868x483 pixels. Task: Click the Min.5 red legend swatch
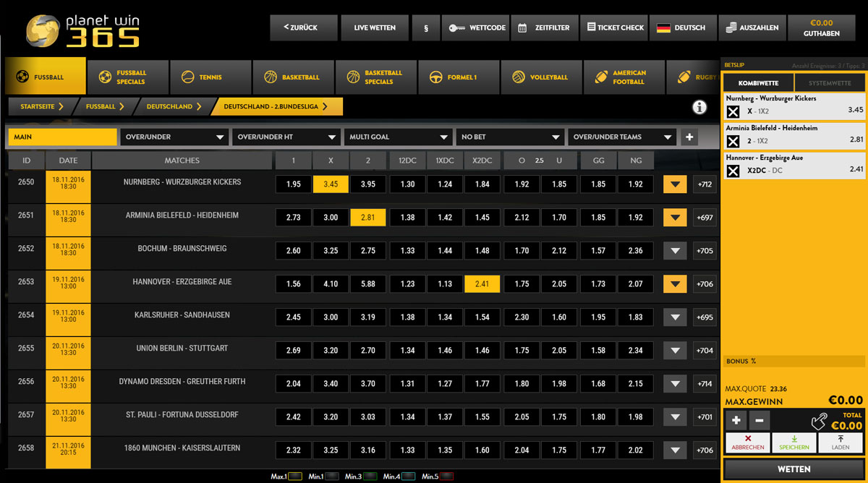pyautogui.click(x=447, y=476)
